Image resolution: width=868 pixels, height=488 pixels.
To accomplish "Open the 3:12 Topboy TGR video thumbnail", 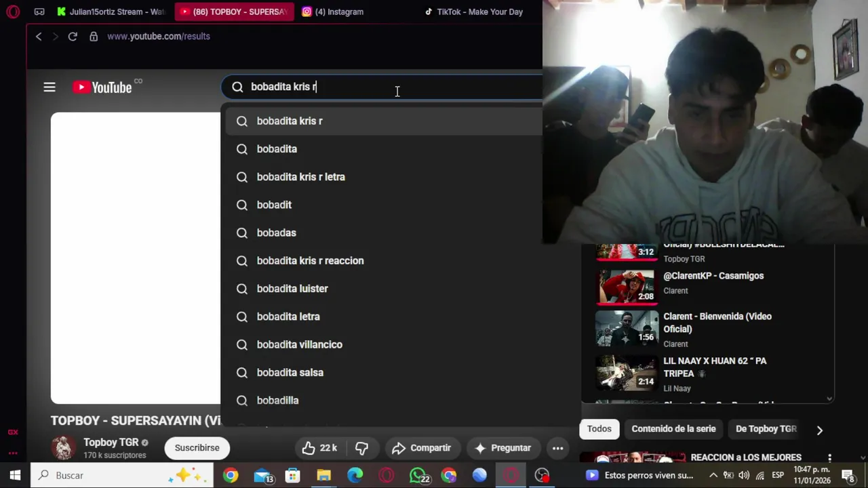I will (x=627, y=251).
